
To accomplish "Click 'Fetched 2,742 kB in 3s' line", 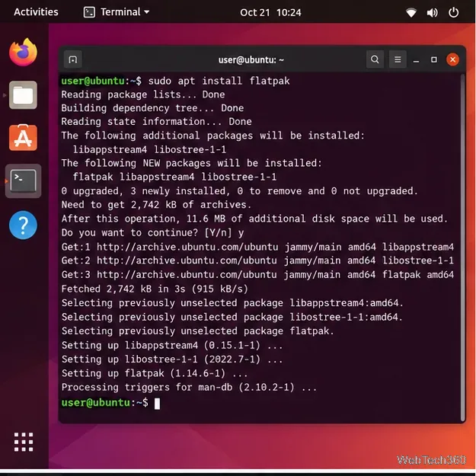I will (x=155, y=289).
